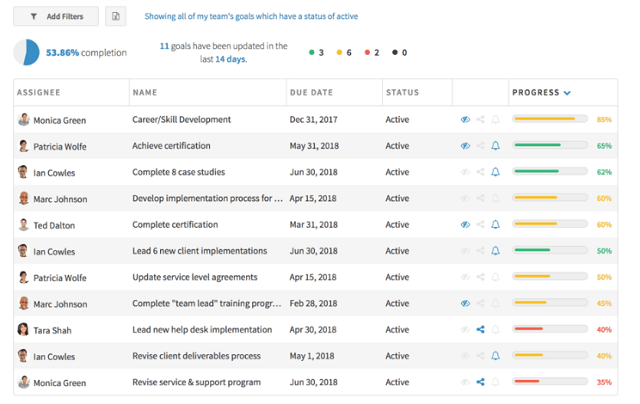Screen dimensions: 640x404
Task: Click share icon on Lead new help desk row
Action: point(480,329)
